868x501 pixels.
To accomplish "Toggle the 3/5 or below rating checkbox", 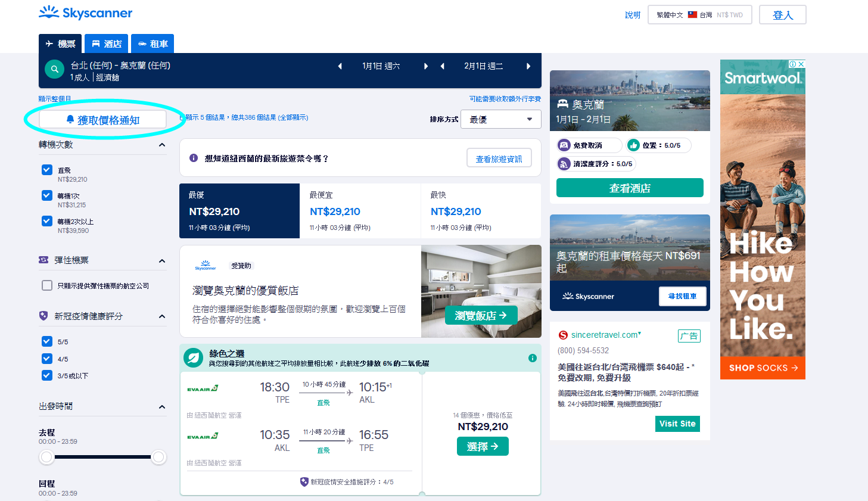I will pos(47,375).
